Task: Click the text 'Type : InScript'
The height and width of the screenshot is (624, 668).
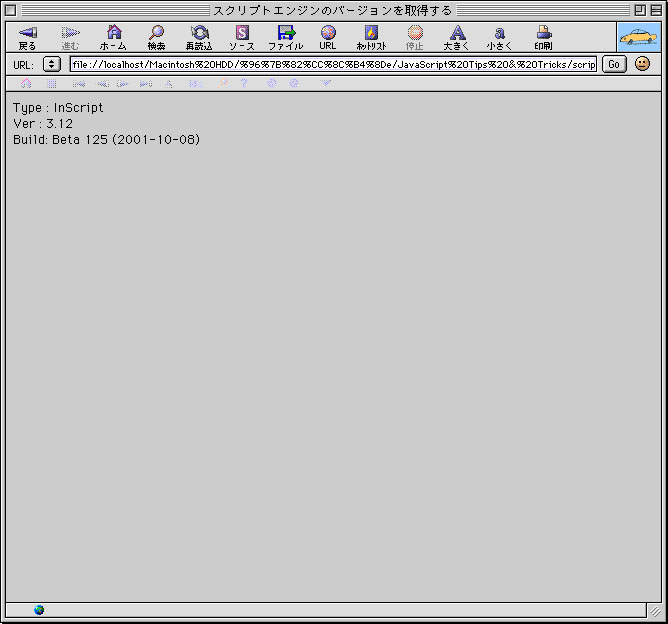Action: click(58, 108)
